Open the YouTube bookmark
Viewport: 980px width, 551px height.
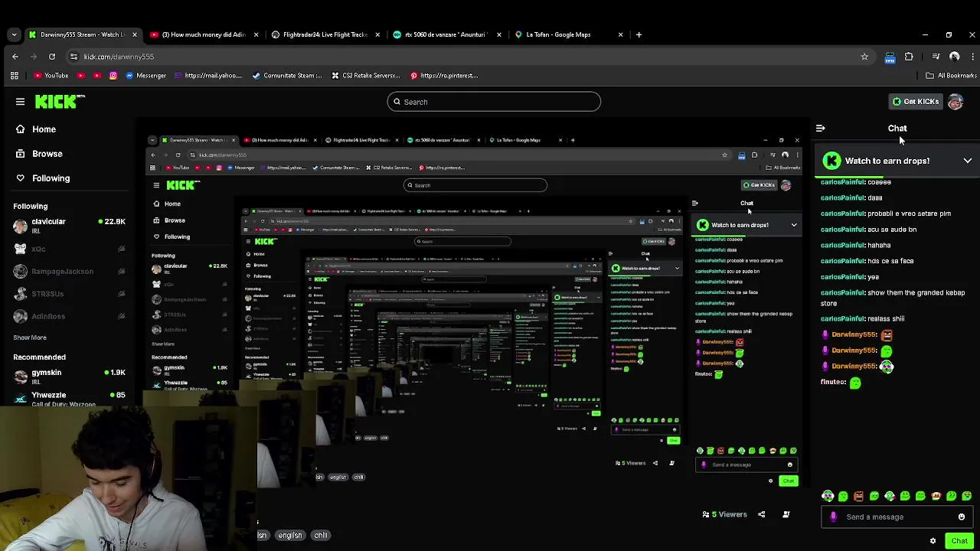(51, 76)
